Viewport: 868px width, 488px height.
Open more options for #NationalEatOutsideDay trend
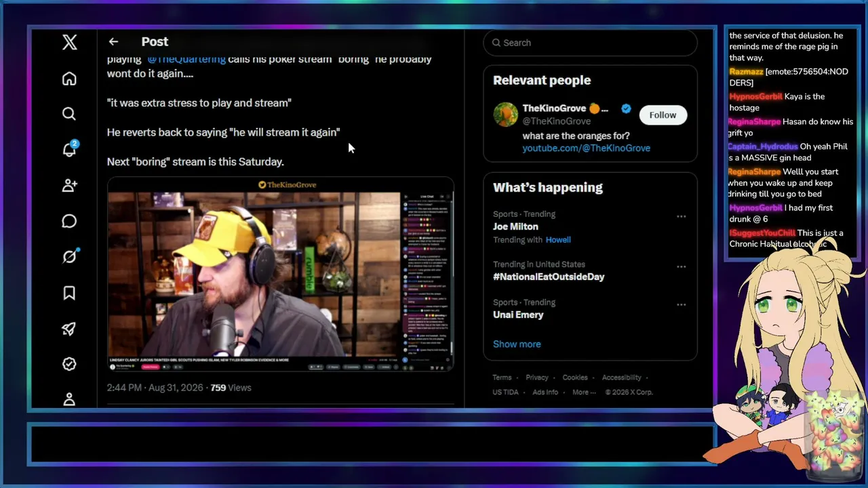coord(682,267)
